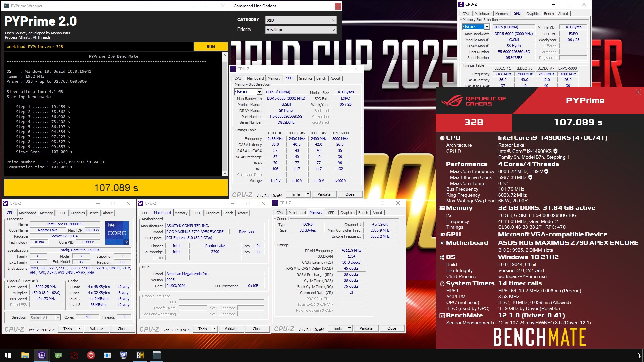This screenshot has height=362, width=644.
Task: Click PYPrime Wrapper title bar icon
Action: pos(6,6)
